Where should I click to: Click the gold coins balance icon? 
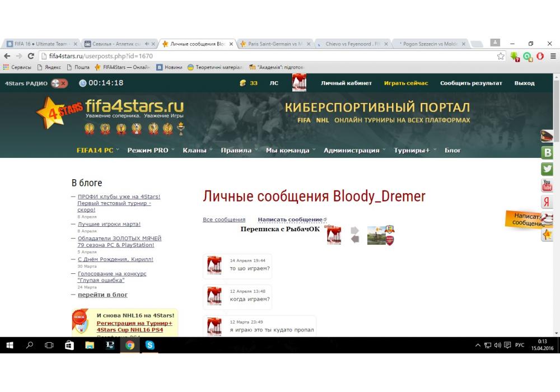tap(242, 83)
